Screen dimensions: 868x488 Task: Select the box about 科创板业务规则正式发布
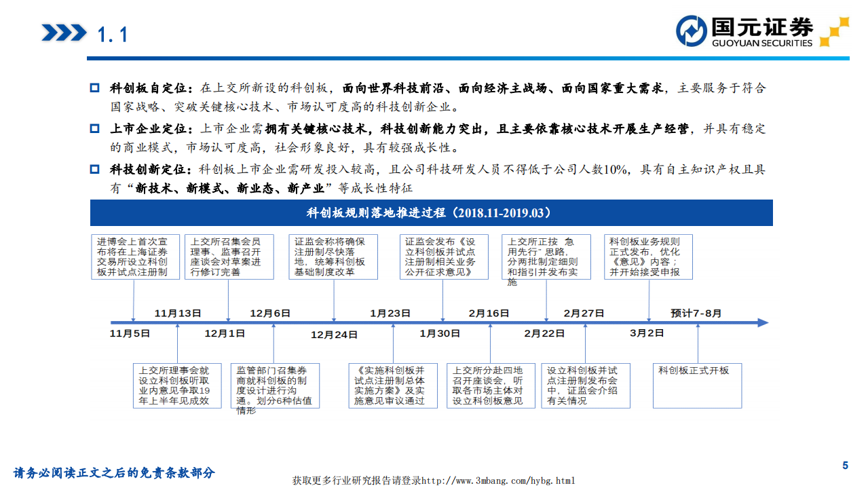647,257
